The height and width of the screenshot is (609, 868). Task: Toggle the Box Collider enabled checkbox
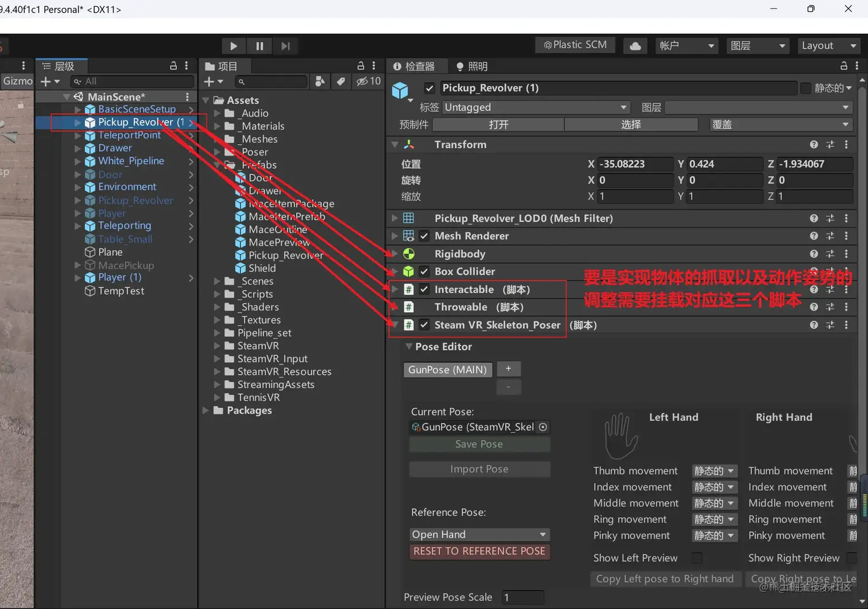click(424, 271)
